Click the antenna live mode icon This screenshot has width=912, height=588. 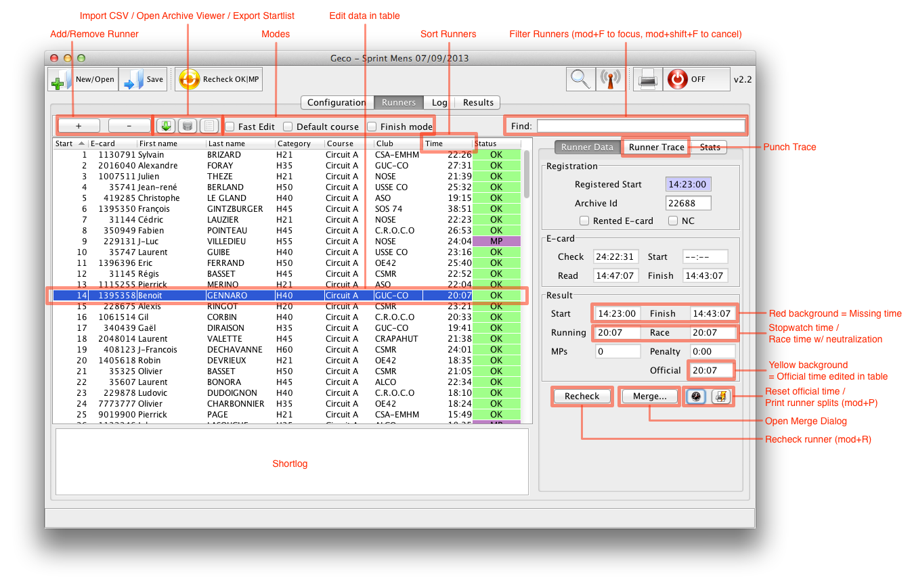pos(610,79)
